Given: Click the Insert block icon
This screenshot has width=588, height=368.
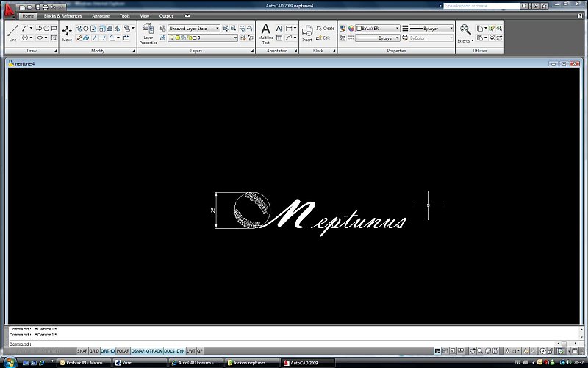Looking at the screenshot, I should click(307, 33).
